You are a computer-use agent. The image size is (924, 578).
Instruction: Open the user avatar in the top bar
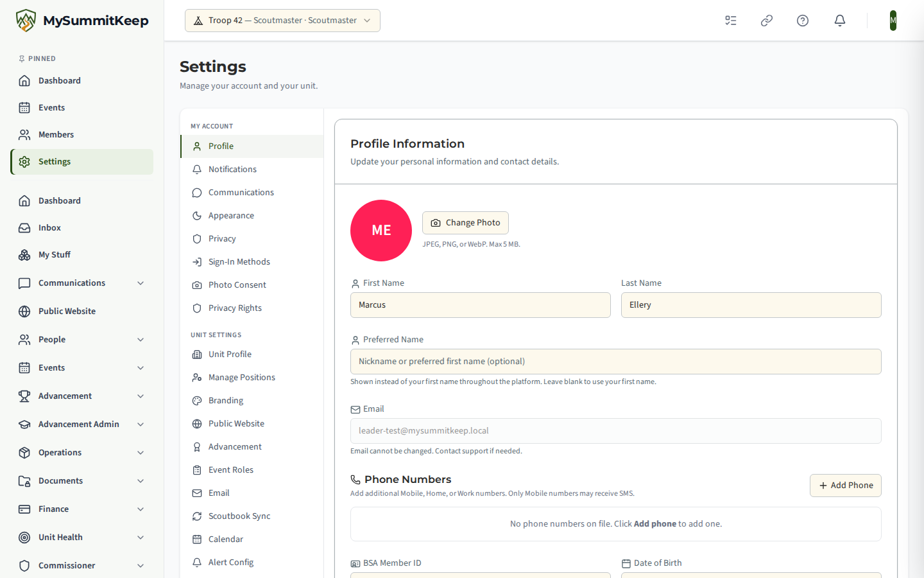[893, 21]
